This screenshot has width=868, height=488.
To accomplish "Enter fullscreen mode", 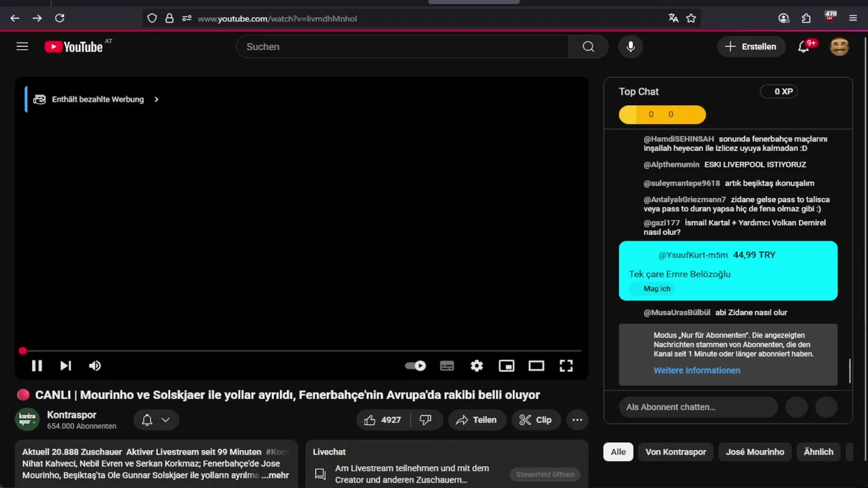I will [x=566, y=365].
